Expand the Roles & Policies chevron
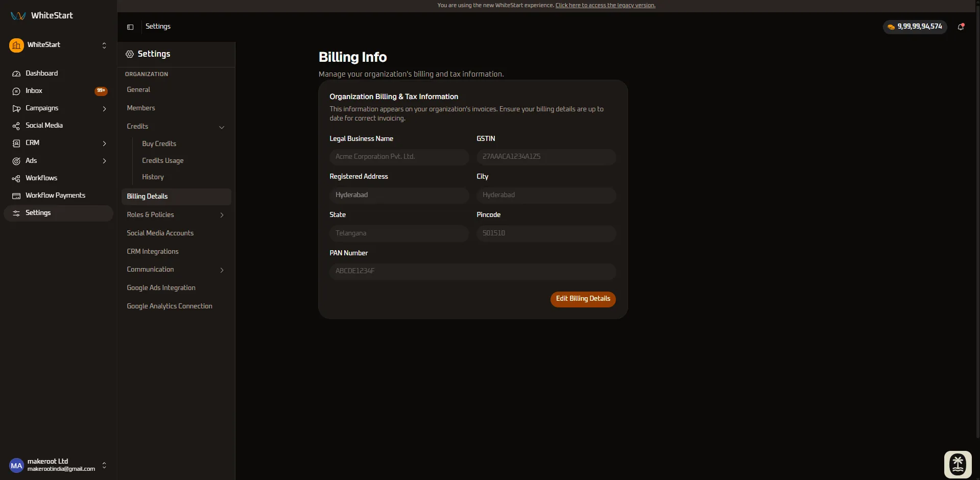 coord(222,215)
